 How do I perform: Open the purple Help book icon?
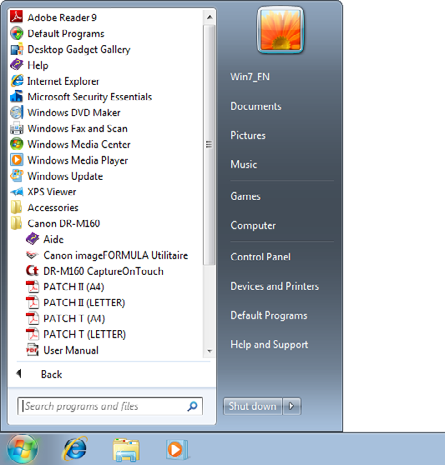pyautogui.click(x=16, y=65)
